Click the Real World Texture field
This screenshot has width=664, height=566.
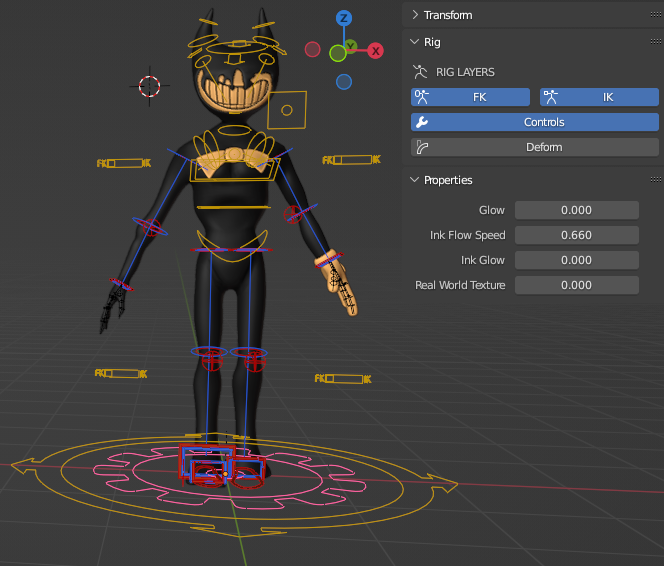[577, 285]
